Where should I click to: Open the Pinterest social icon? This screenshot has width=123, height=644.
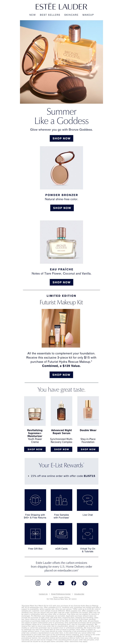tap(85, 583)
